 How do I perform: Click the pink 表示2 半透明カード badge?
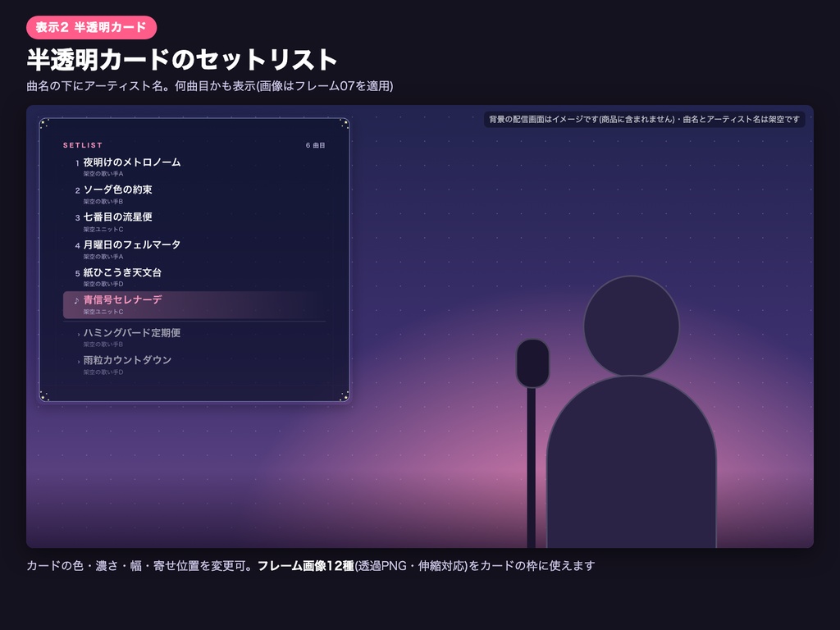point(92,27)
